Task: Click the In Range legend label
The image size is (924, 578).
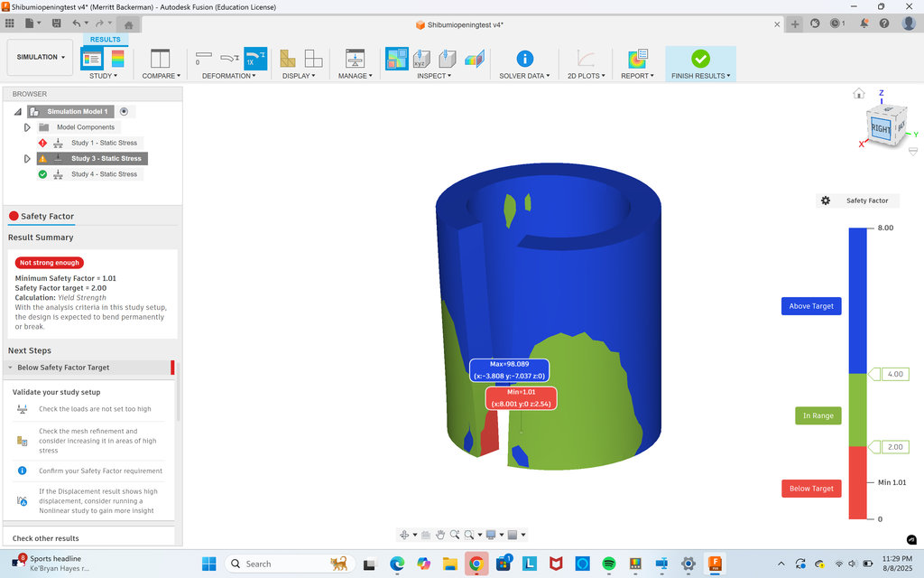Action: click(818, 415)
